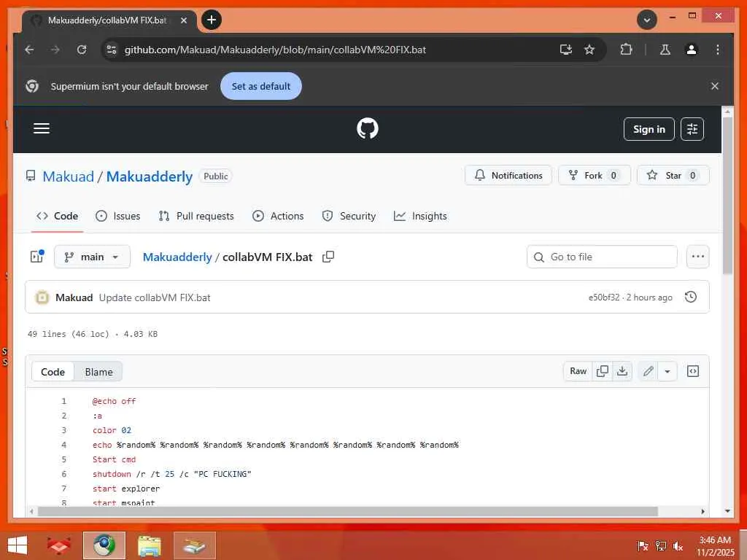747x560 pixels.
Task: Open the Makuadderly repository link
Action: (x=149, y=176)
